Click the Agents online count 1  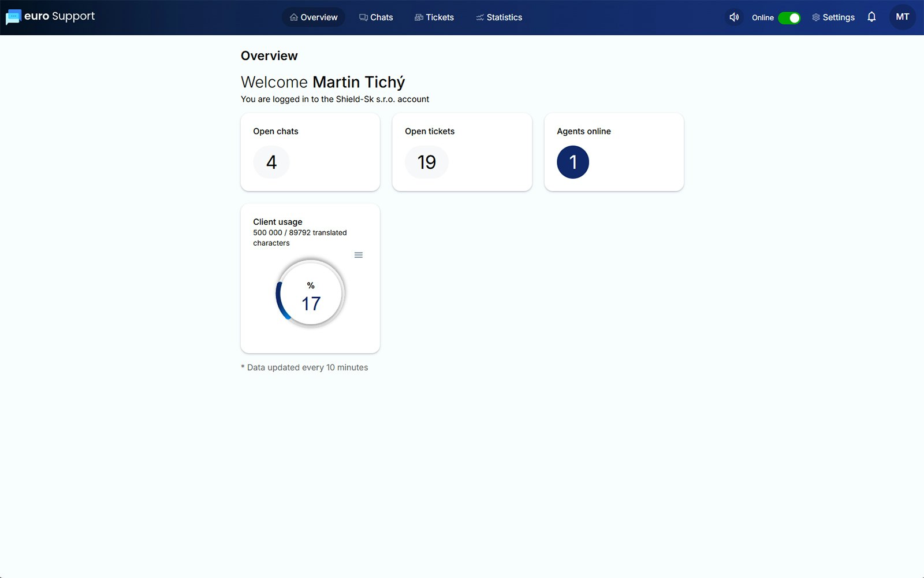pyautogui.click(x=573, y=162)
